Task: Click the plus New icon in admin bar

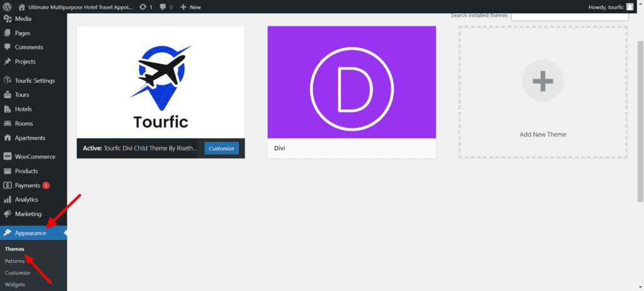Action: 184,7
